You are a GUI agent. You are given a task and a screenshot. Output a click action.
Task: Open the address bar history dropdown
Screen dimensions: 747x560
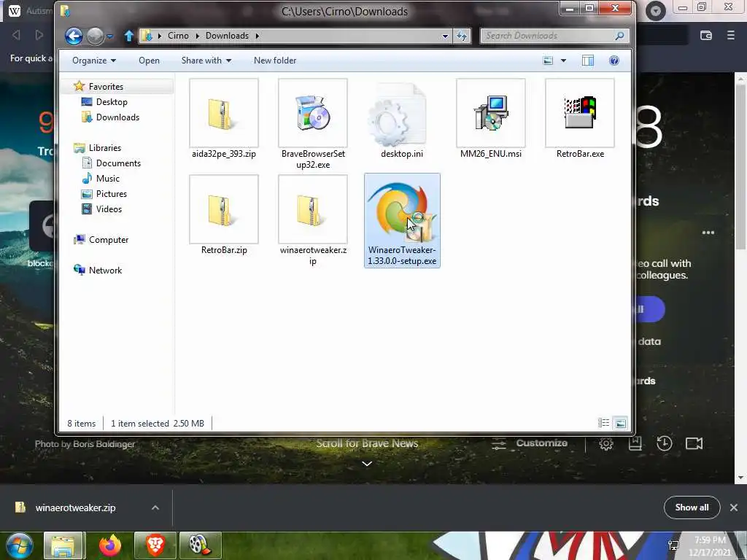(445, 36)
